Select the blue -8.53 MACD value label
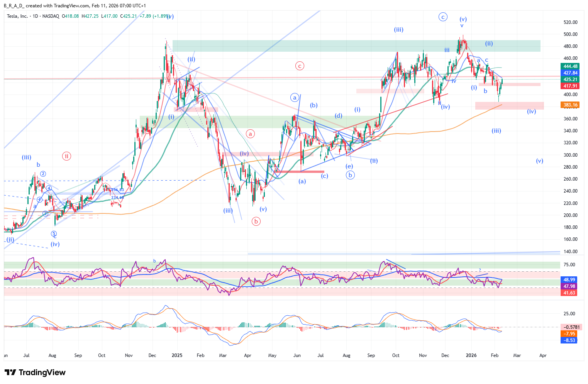Screen dimensions: 588x384 coord(569,340)
